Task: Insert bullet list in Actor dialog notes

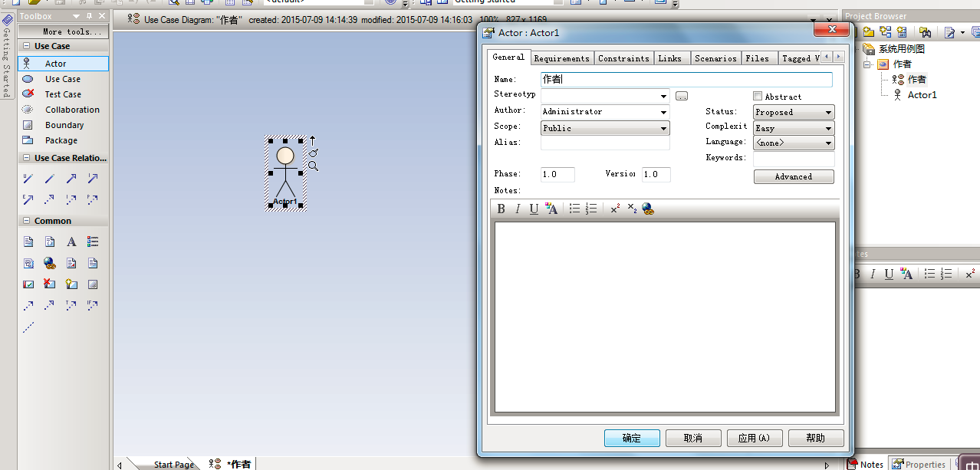Action: (x=574, y=209)
